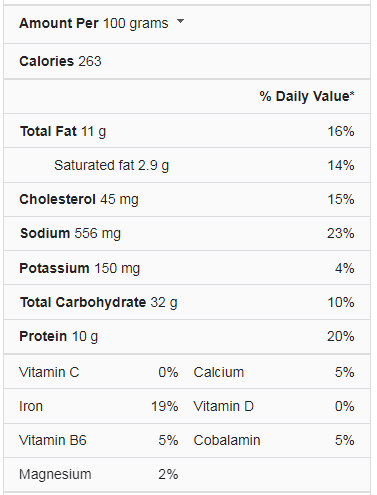Click the Calories 263 row
Screen dimensions: 377x495
[x=187, y=61]
